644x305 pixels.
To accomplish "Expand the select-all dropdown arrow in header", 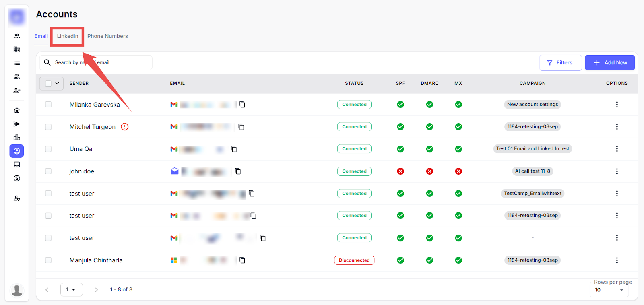I will tap(57, 83).
